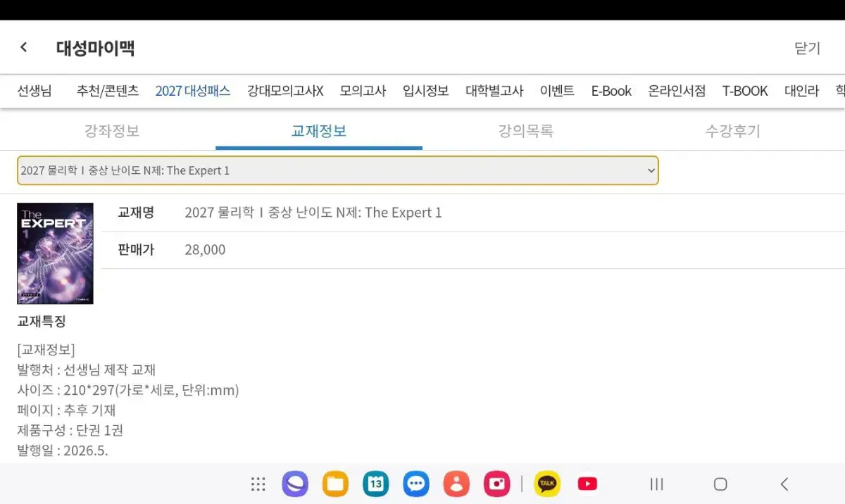Open the 강의목록 tab
845x504 pixels.
[526, 131]
